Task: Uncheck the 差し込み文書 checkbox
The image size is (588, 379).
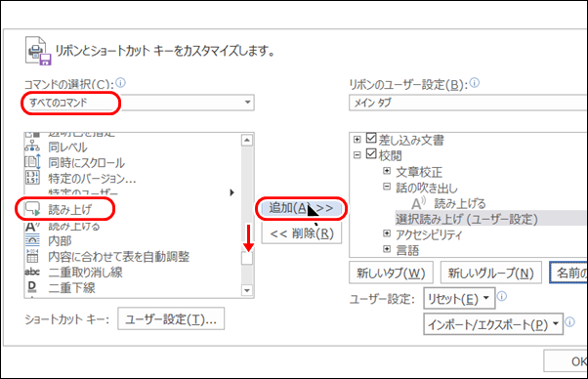Action: 371,138
